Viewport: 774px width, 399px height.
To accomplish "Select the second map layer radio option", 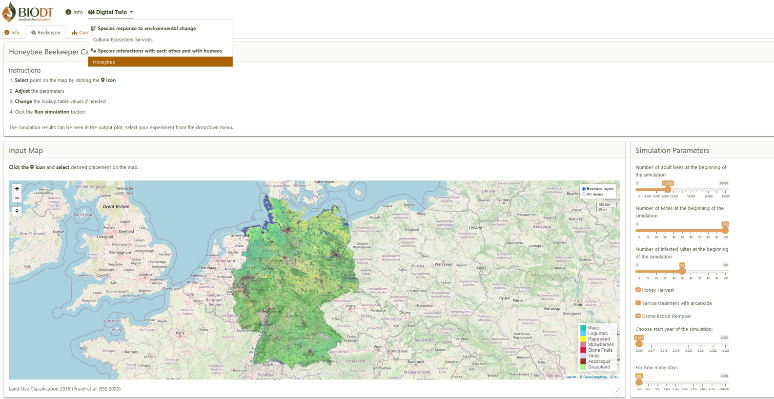I will click(x=584, y=194).
